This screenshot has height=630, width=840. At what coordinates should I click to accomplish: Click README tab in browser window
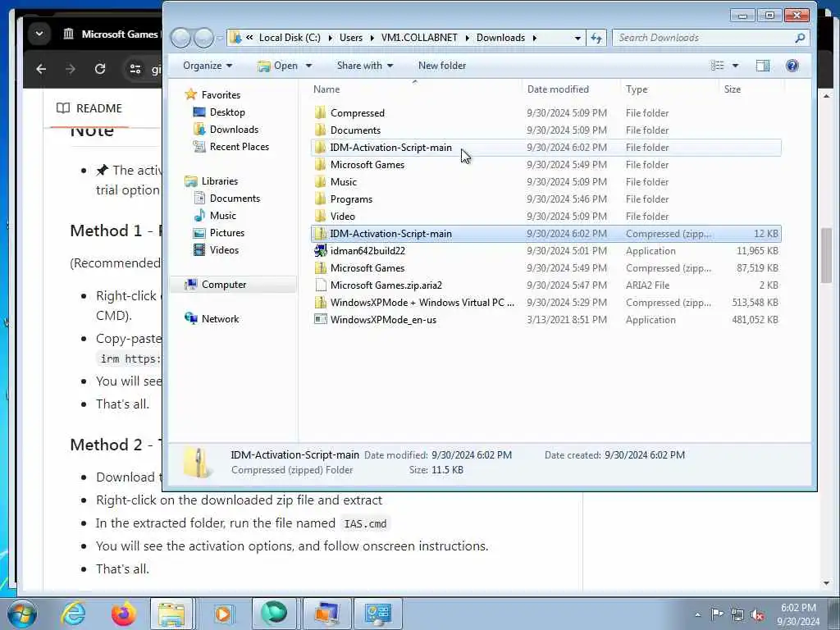coord(89,108)
